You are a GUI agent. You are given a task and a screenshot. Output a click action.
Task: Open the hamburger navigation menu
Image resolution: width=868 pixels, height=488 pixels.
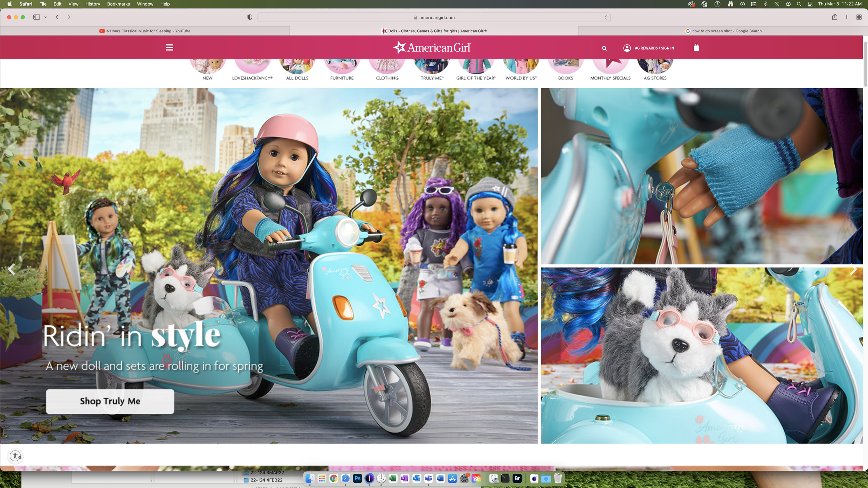pos(169,48)
